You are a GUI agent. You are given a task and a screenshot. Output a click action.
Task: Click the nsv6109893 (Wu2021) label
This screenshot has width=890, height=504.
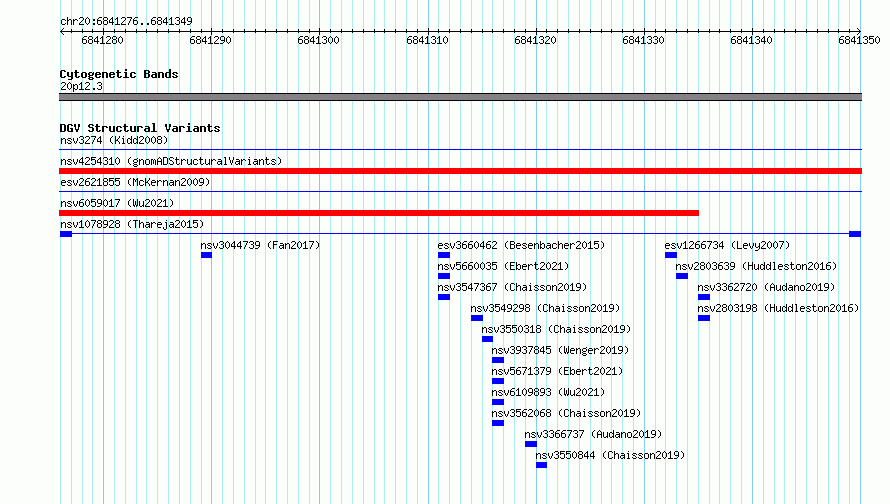(x=548, y=392)
